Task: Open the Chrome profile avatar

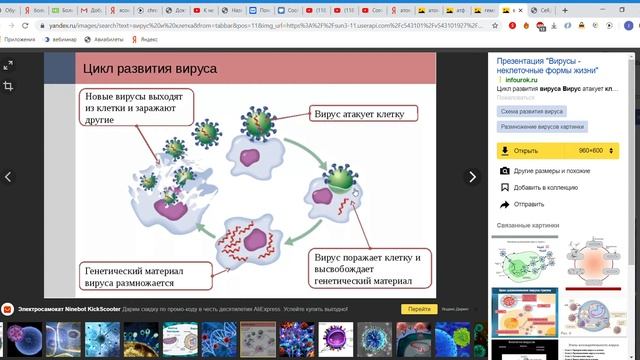Action: [629, 25]
